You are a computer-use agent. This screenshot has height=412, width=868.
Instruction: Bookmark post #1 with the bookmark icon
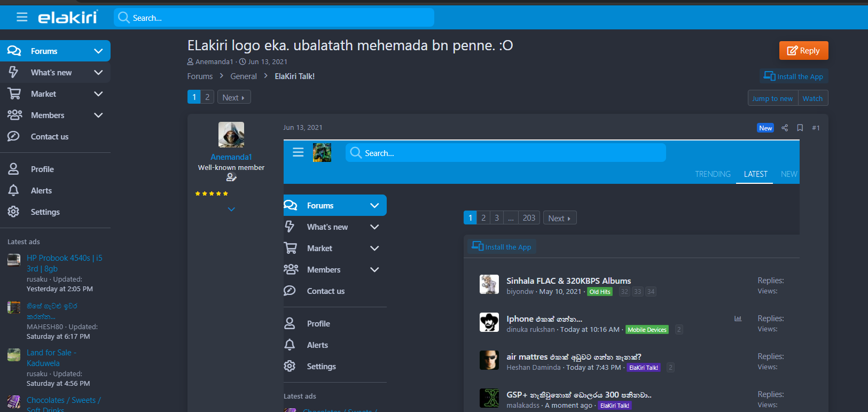coord(800,128)
